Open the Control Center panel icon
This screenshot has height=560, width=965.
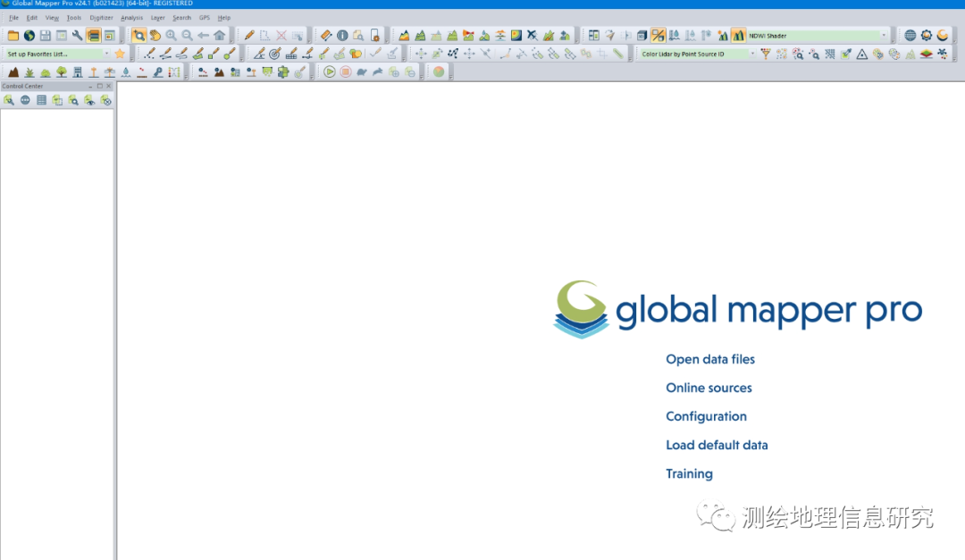click(x=92, y=35)
